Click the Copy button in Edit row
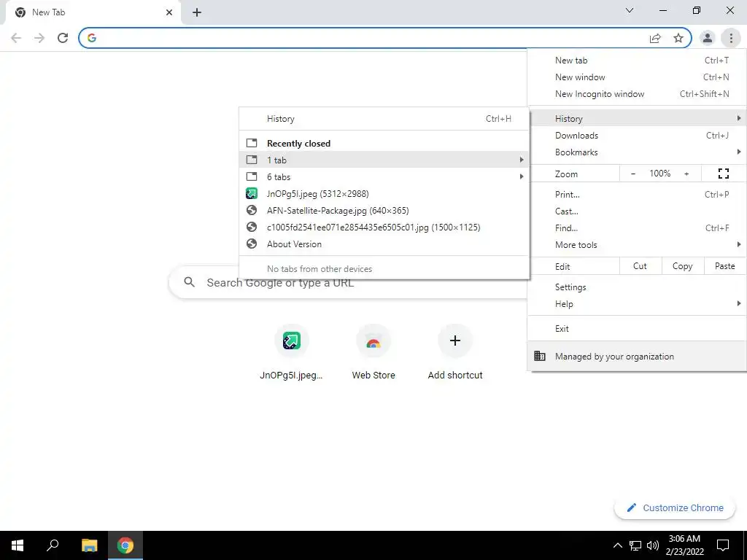This screenshot has height=560, width=747. 683,266
